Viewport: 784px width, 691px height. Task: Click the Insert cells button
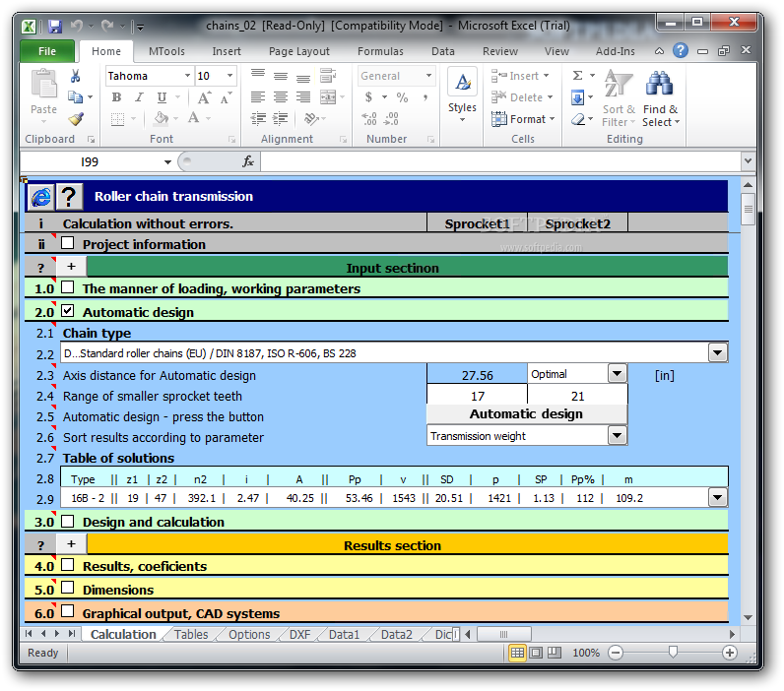tap(520, 76)
